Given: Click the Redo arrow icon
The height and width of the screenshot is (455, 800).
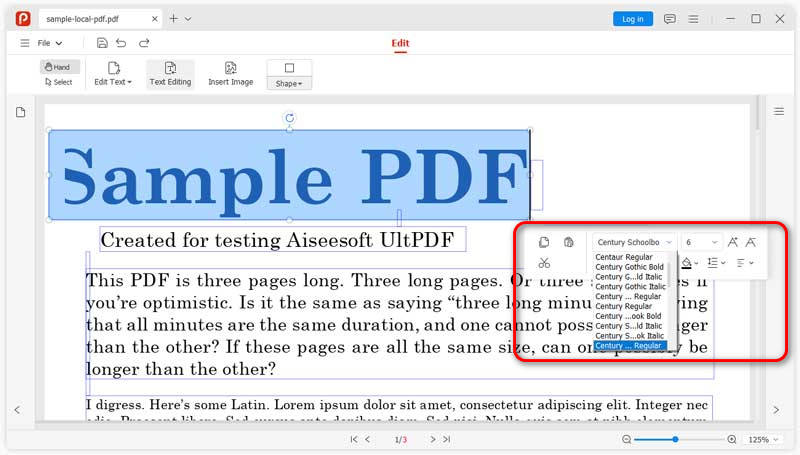Looking at the screenshot, I should click(144, 43).
